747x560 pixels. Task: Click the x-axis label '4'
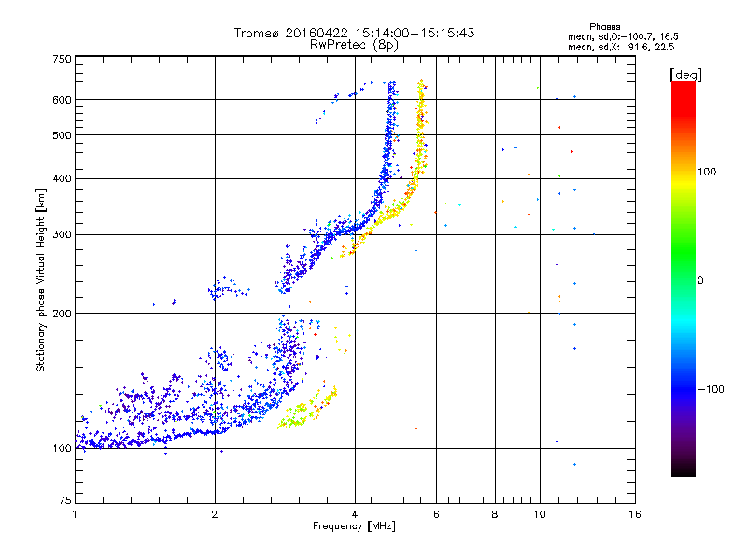tap(355, 514)
